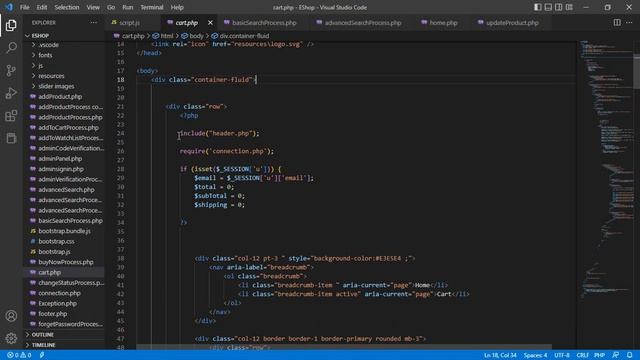The width and height of the screenshot is (640, 360).
Task: Open Customize Layout icon
Action: coord(569,7)
